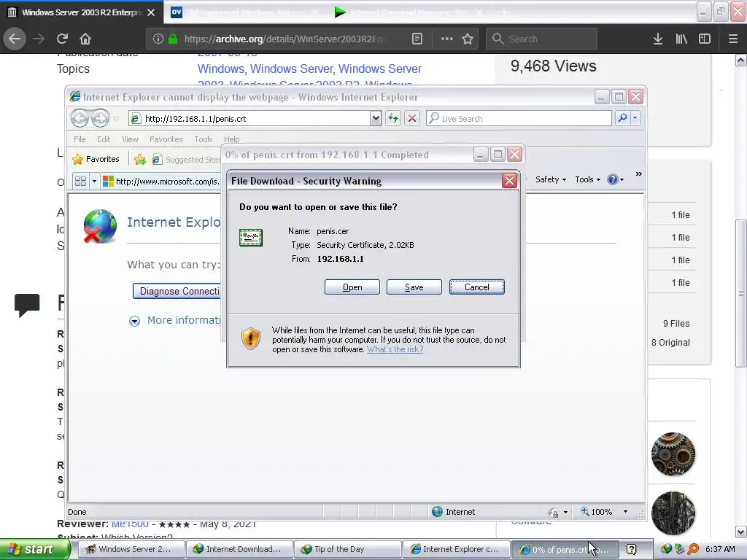Open IE recent pages dropdown arrow

(x=116, y=119)
